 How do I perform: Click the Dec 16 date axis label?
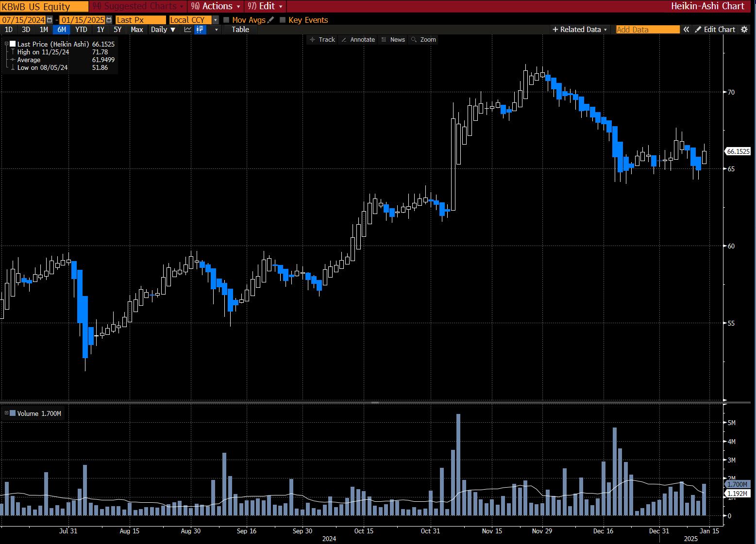603,531
